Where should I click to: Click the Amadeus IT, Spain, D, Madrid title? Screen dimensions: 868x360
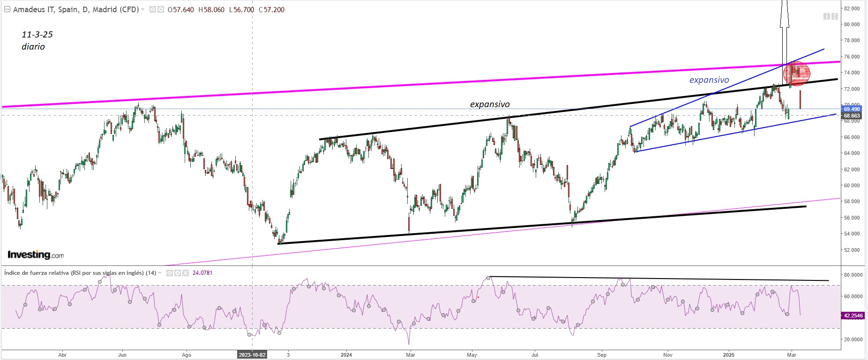click(x=76, y=9)
